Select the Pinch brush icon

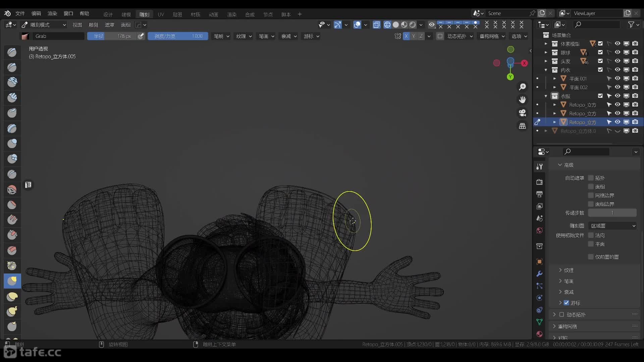[x=12, y=266]
